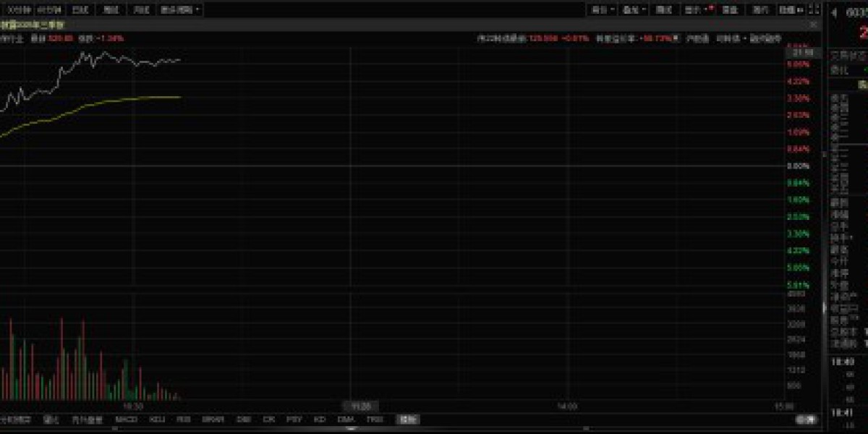The width and height of the screenshot is (868, 434).
Task: Toggle the 画线 drawing tool button
Action: click(x=663, y=9)
